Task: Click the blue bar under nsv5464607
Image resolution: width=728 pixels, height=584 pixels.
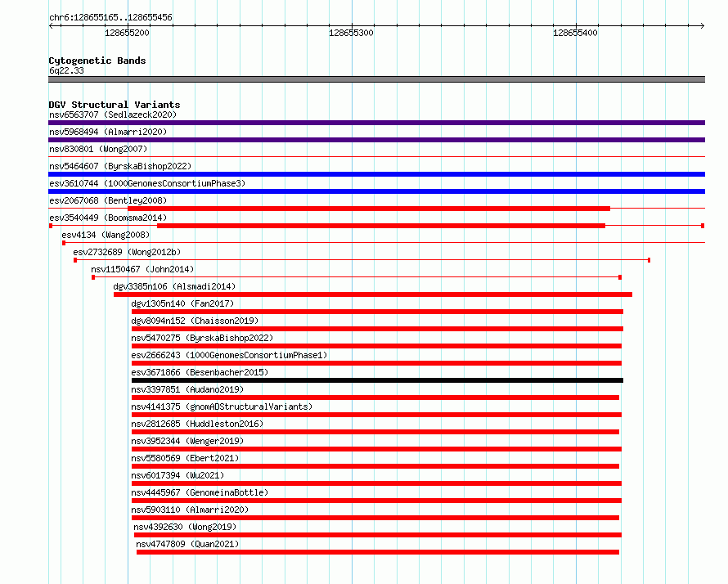Action: tap(376, 174)
